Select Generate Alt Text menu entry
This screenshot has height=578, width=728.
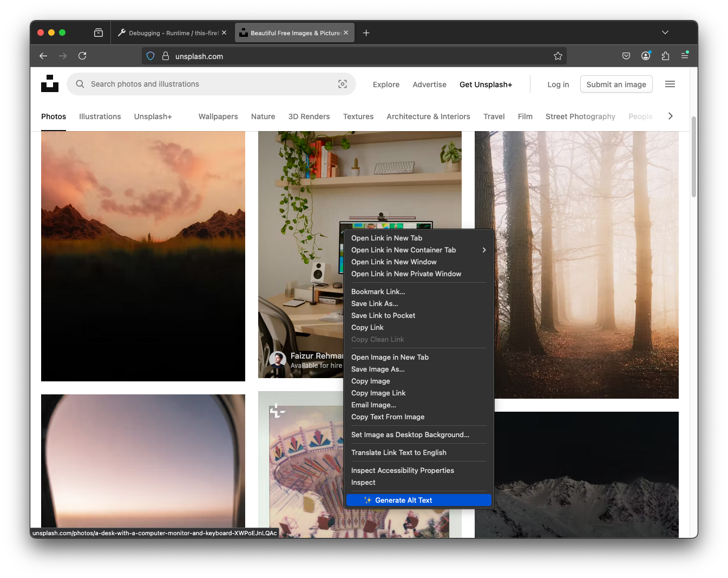pos(419,500)
